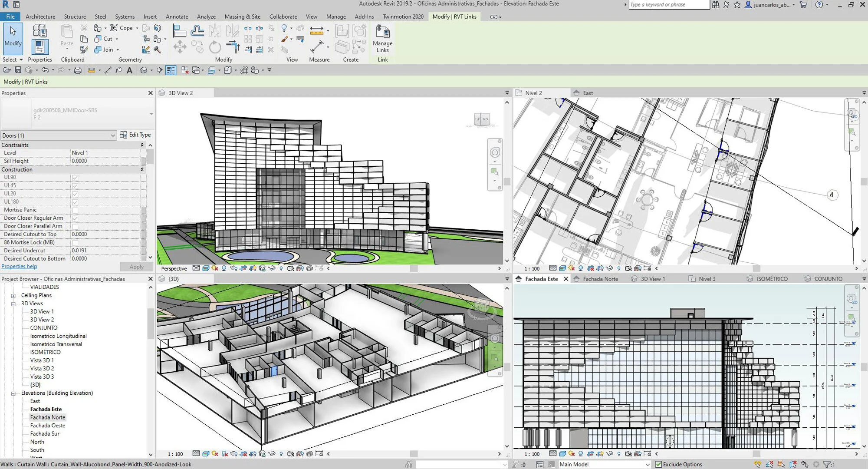Open the Fachada Norte elevation tab
The image size is (868, 469).
click(600, 278)
